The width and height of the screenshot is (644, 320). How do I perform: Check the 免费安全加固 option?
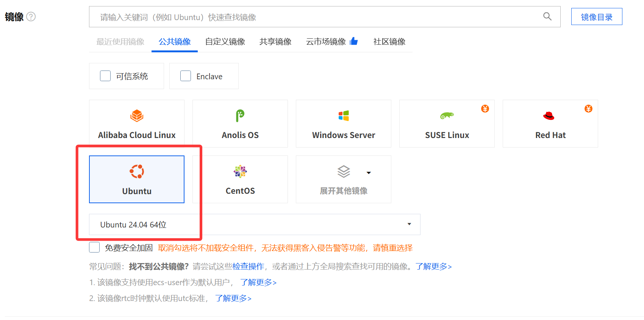[94, 247]
